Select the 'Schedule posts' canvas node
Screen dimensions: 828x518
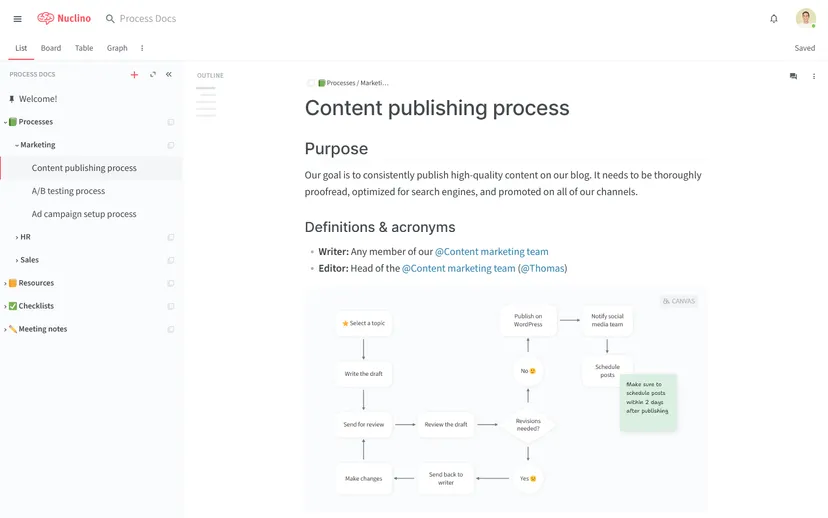[607, 371]
